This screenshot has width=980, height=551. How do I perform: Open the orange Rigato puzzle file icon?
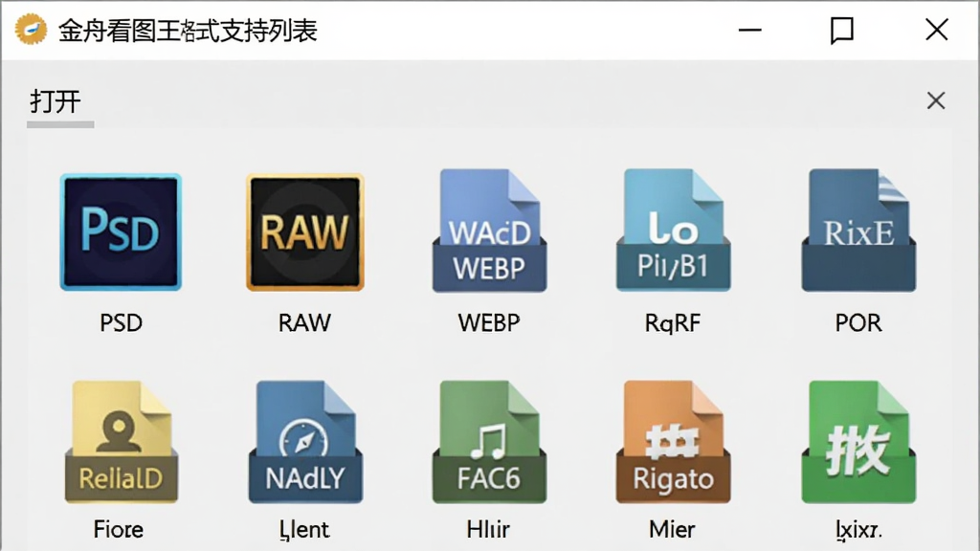[x=673, y=442]
